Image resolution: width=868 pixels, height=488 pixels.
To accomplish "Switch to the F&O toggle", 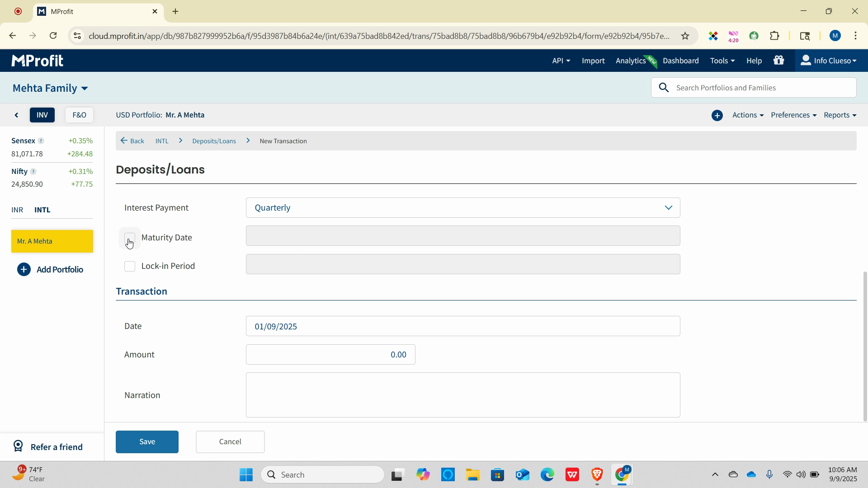I will click(79, 115).
